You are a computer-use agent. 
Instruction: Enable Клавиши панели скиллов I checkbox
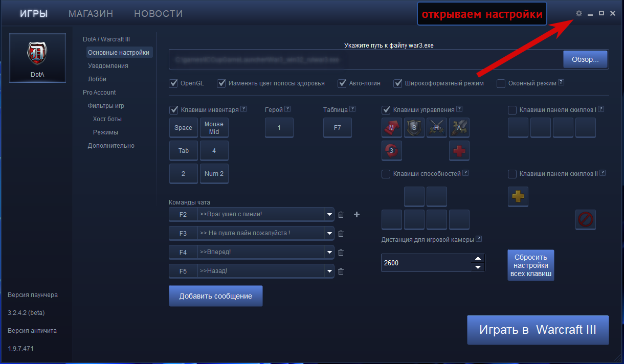point(512,110)
